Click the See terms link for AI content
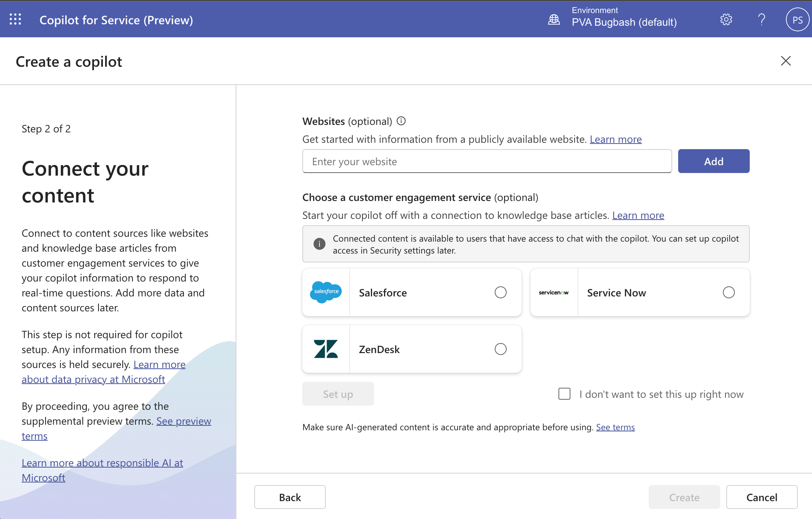This screenshot has height=519, width=812. (x=615, y=426)
